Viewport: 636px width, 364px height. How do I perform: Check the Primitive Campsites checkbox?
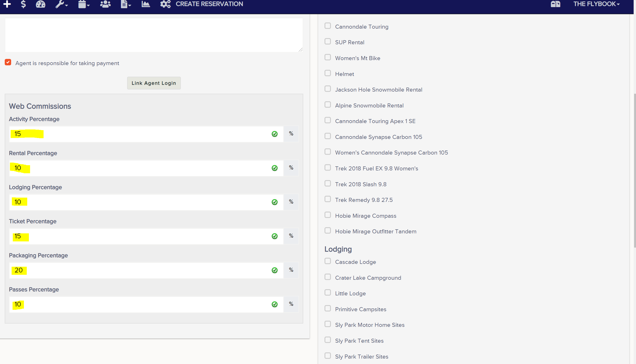(x=328, y=308)
